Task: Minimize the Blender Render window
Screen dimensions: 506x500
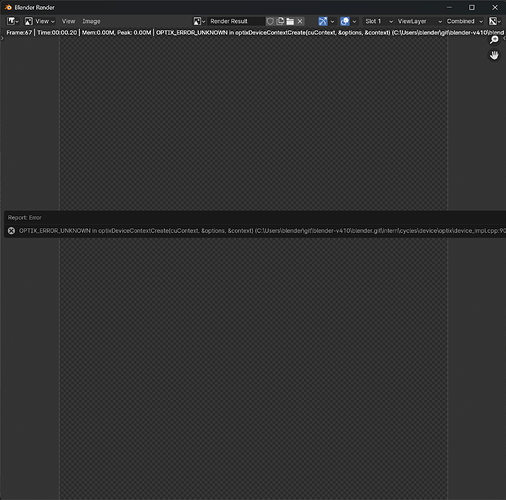Action: point(449,7)
